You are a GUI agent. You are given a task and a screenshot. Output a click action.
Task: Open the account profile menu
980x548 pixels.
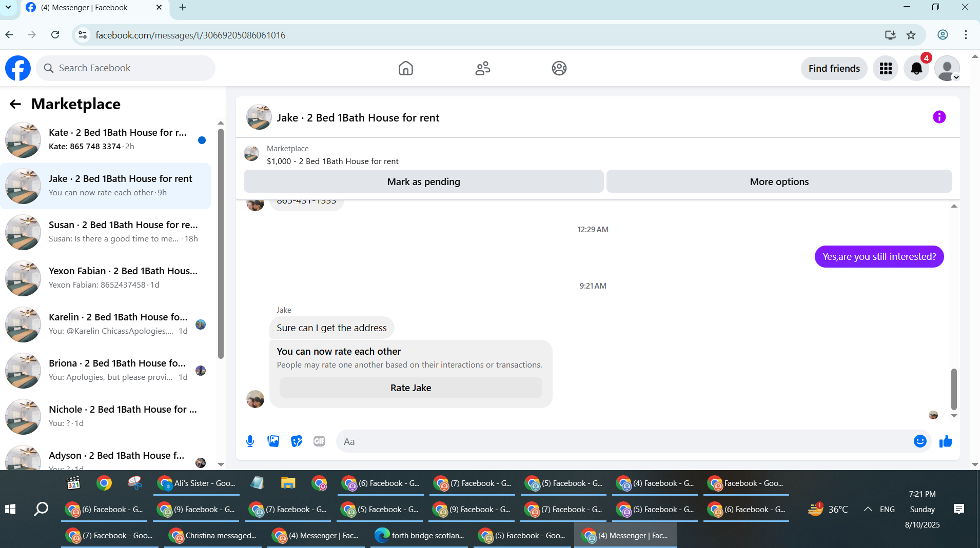947,68
